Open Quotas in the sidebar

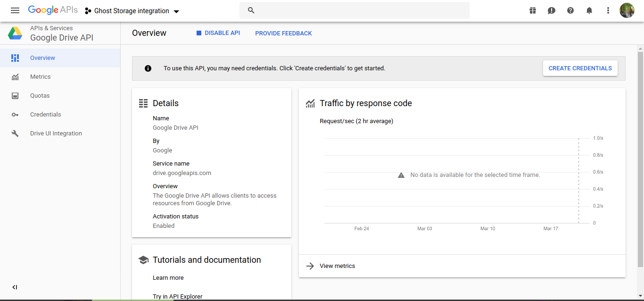(40, 96)
